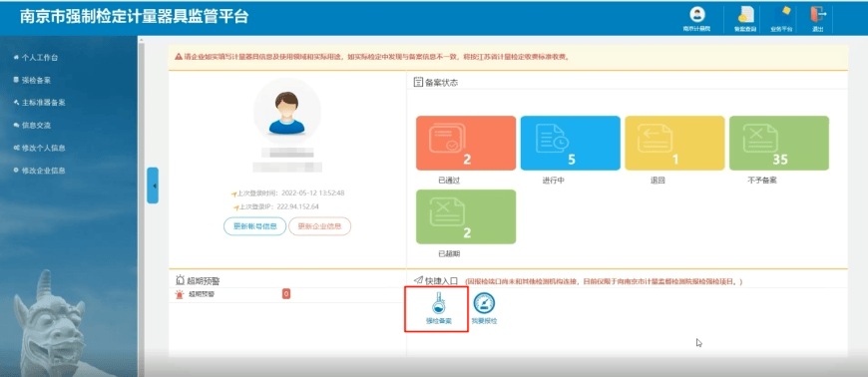Open 个人工作台 in sidebar

click(37, 58)
